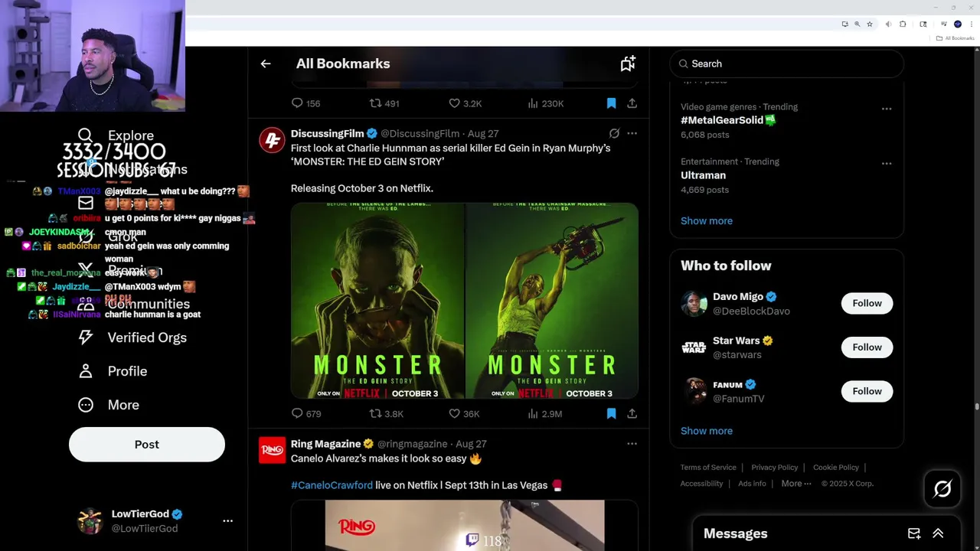Compose a new message in the Messages drawer

coord(914,533)
